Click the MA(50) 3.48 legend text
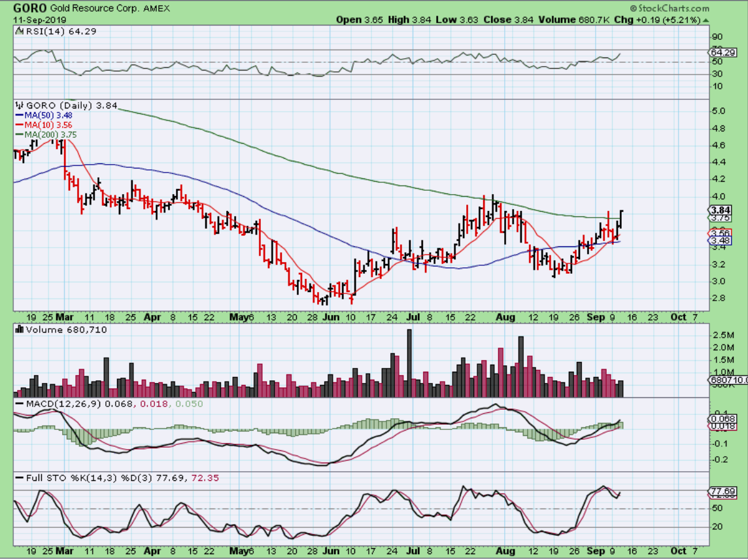748x560 pixels. tap(48, 116)
